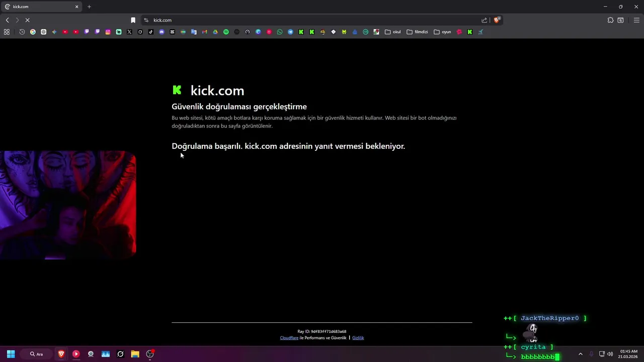Image resolution: width=644 pixels, height=362 pixels.
Task: Open the Spotify bookmark
Action: [226, 32]
